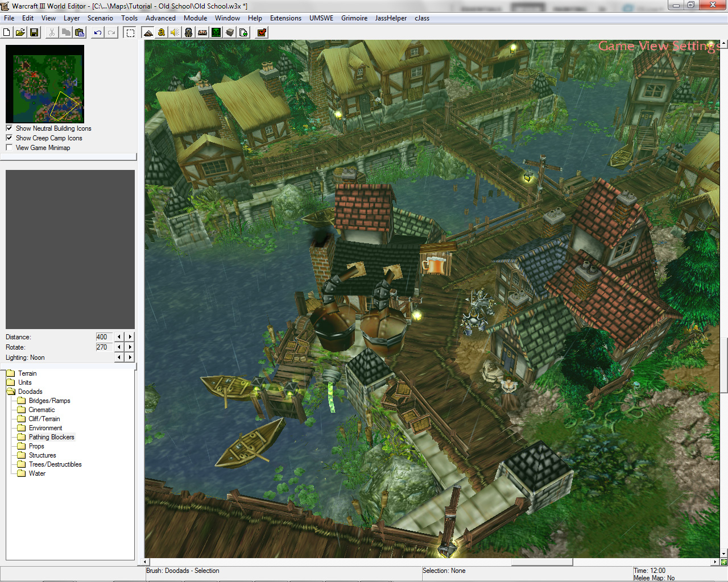Open the Grimoire menu
The width and height of the screenshot is (728, 582).
click(x=354, y=18)
